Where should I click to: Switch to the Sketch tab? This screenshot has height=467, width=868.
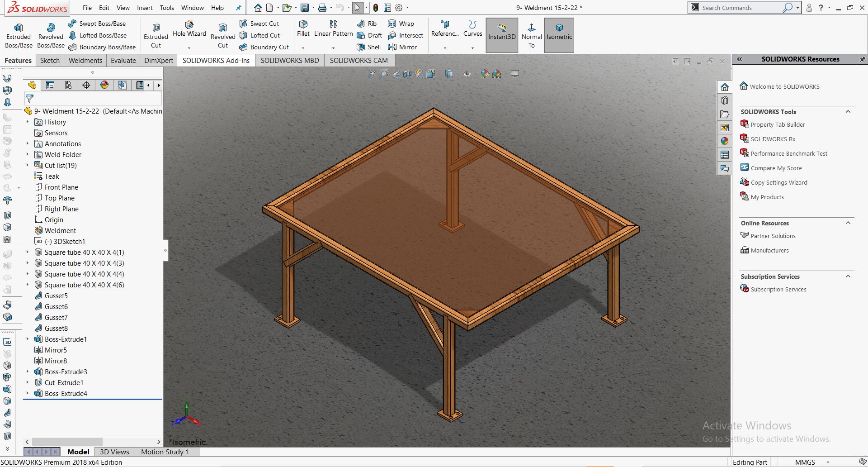pyautogui.click(x=50, y=60)
